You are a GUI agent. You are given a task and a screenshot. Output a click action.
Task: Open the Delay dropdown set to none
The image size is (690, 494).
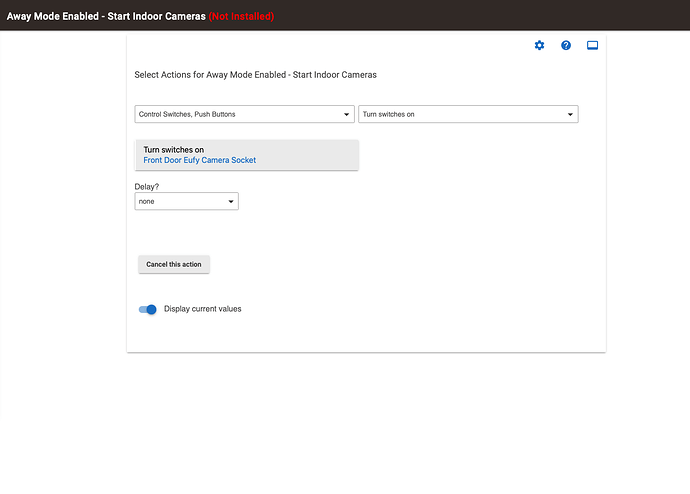(187, 201)
